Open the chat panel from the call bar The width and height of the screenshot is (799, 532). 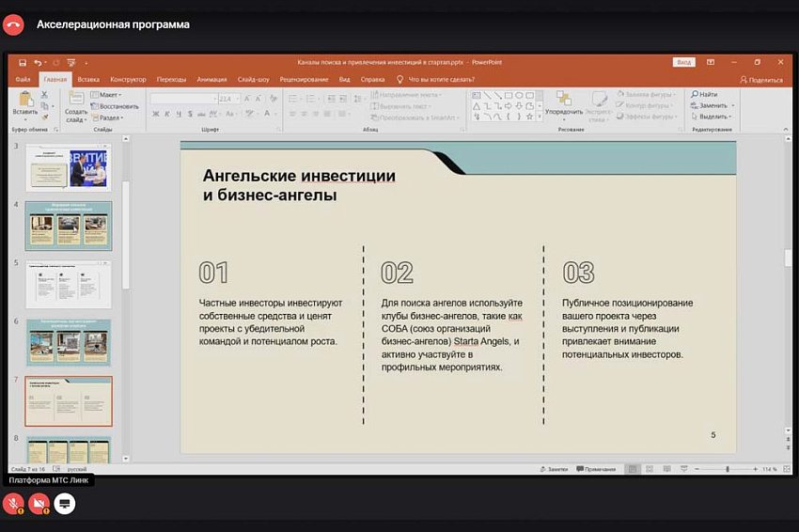coord(64,504)
